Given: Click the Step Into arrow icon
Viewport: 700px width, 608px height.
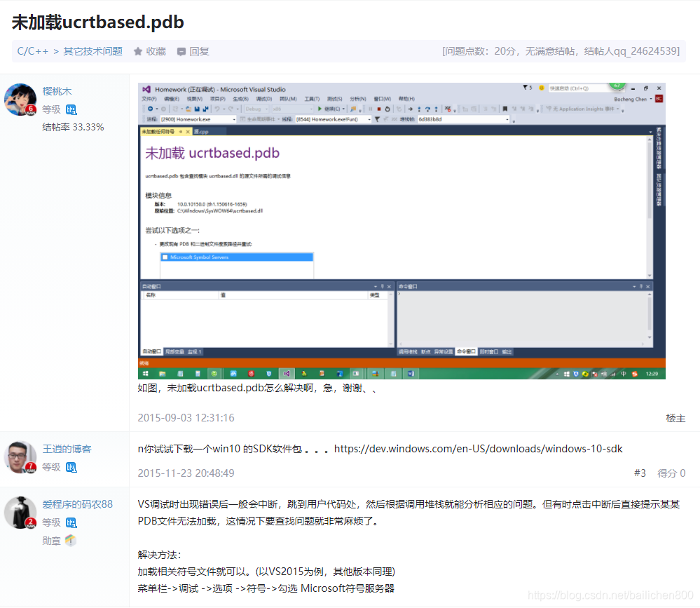Looking at the screenshot, I should click(x=419, y=109).
